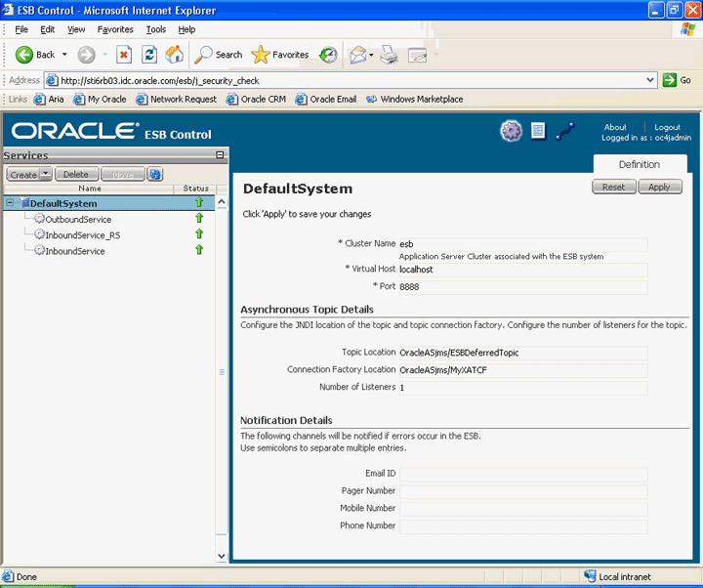Click the Number of Listeners field
This screenshot has height=588, width=703.
(x=523, y=388)
